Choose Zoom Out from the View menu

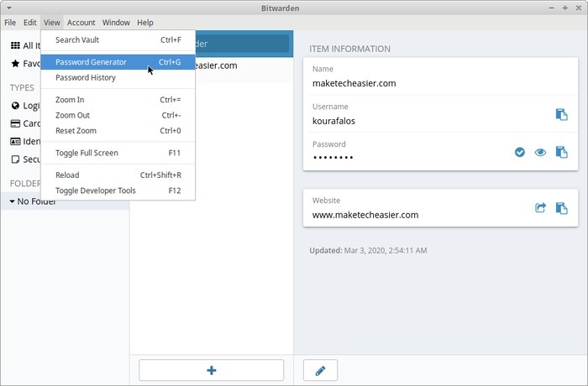click(x=118, y=115)
